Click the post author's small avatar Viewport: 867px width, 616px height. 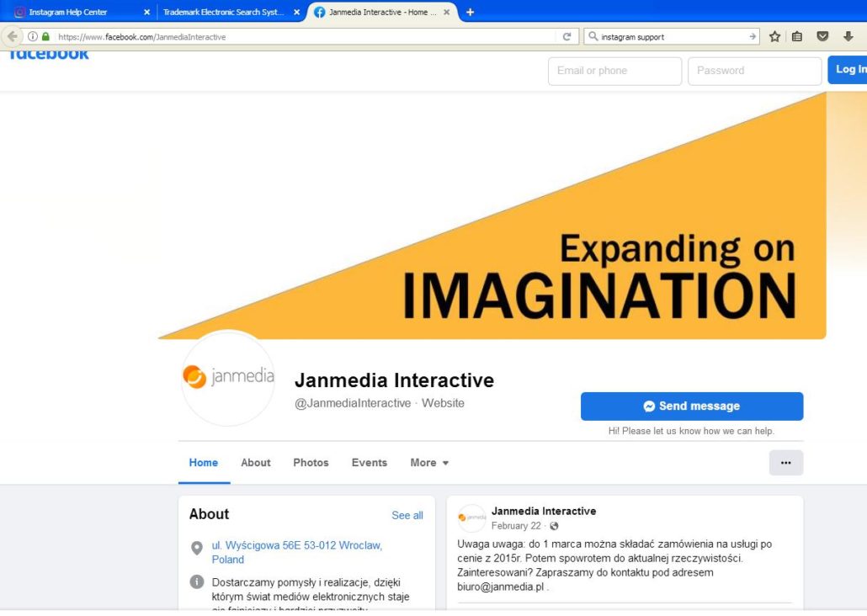(x=471, y=518)
